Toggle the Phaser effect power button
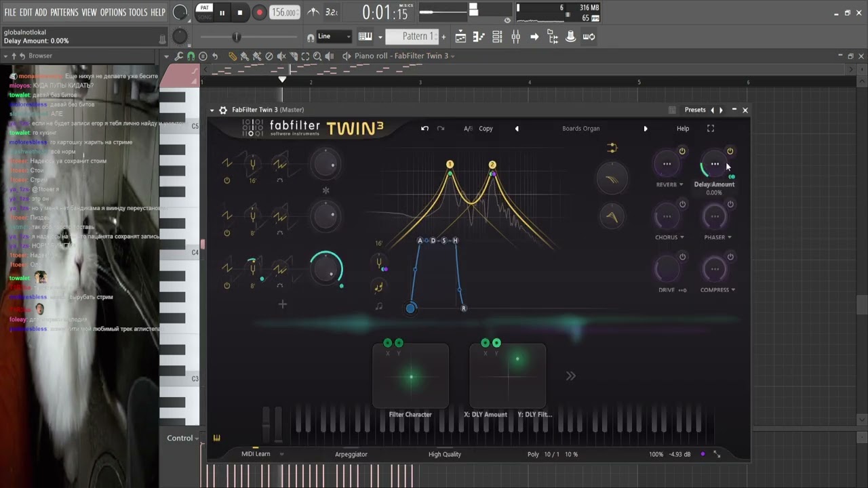Viewport: 868px width, 488px height. click(730, 204)
